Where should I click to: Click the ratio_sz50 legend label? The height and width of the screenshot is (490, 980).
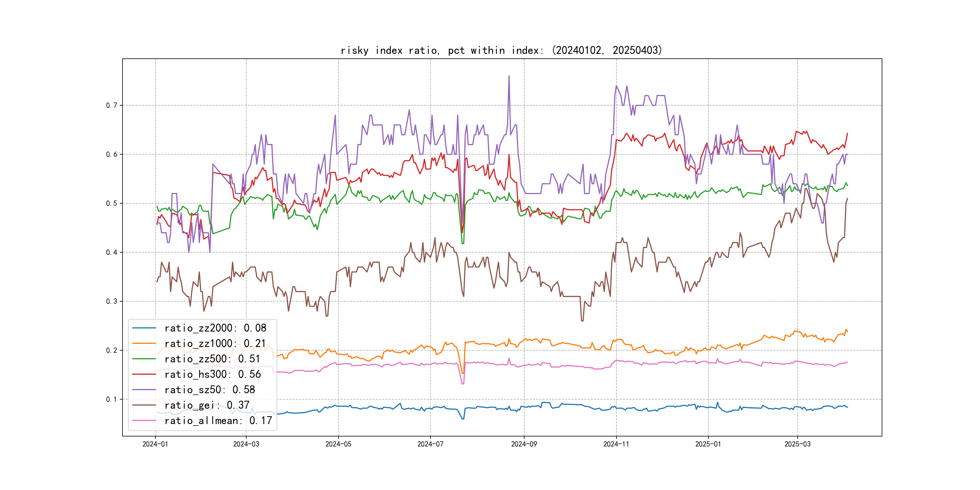point(210,390)
